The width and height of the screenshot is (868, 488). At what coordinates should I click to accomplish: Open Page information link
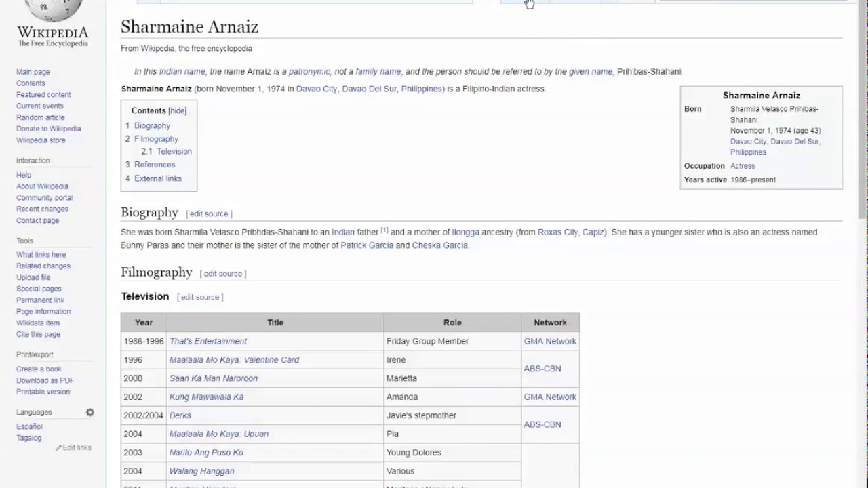click(43, 312)
